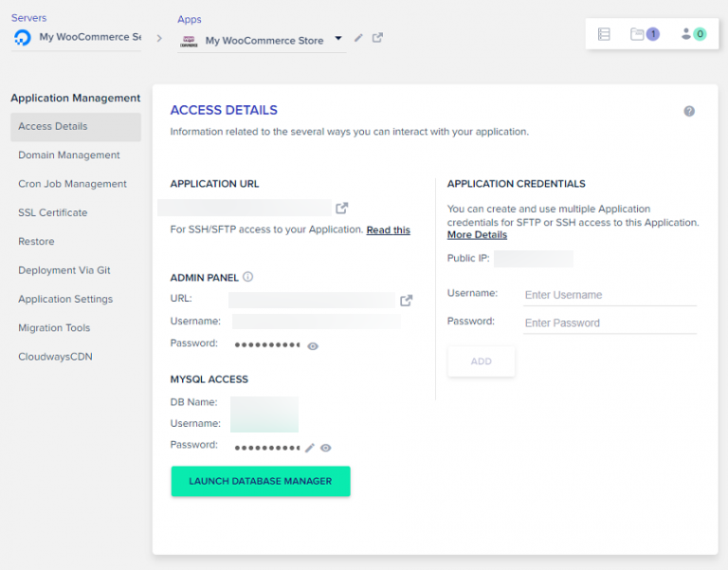Click the blurred Application URL value

tap(245, 208)
